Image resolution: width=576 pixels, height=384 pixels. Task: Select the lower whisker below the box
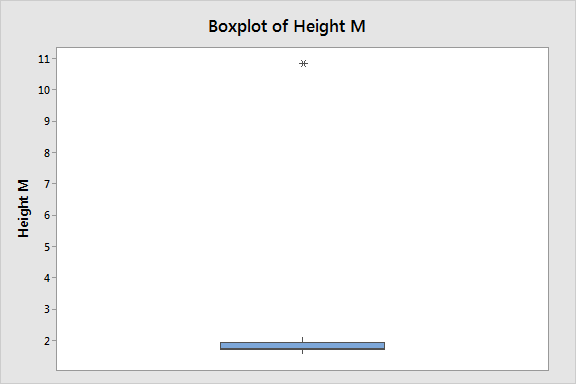click(x=302, y=352)
